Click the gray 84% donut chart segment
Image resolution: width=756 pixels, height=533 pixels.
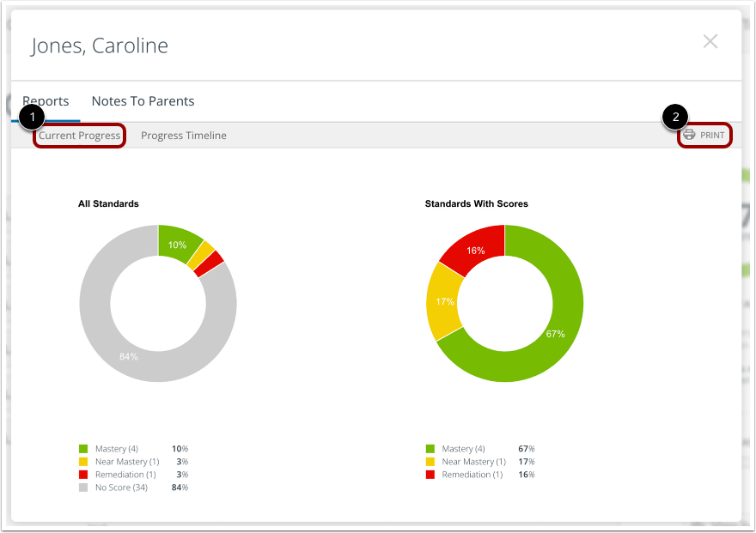[127, 356]
